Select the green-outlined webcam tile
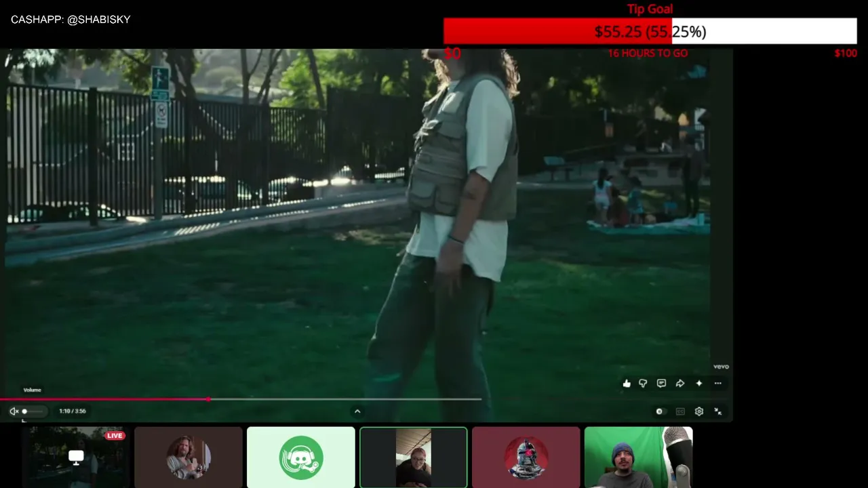Viewport: 868px width, 488px height. pos(414,457)
